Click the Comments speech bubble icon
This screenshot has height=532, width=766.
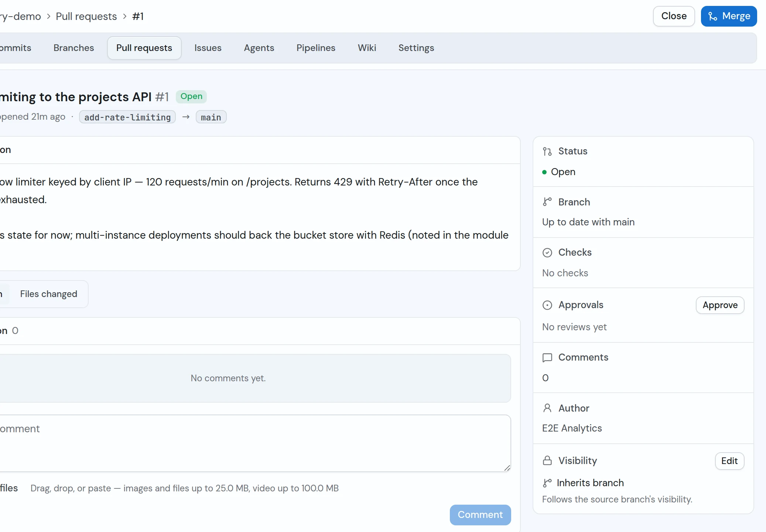547,357
